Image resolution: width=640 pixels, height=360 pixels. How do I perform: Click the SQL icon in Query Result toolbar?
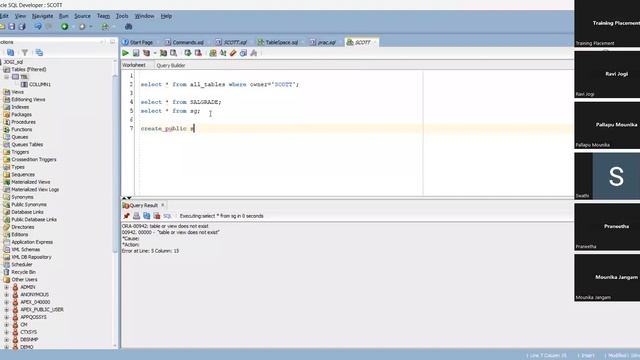click(167, 216)
